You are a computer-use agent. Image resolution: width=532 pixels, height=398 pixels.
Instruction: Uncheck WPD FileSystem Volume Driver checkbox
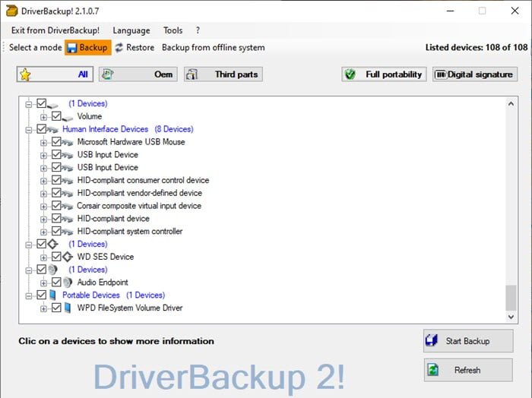[x=56, y=308]
